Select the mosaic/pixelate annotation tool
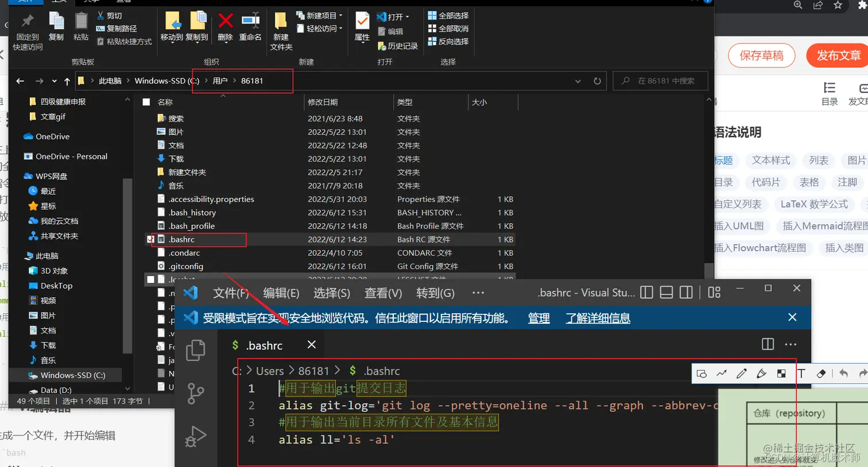This screenshot has height=467, width=868. 781,373
